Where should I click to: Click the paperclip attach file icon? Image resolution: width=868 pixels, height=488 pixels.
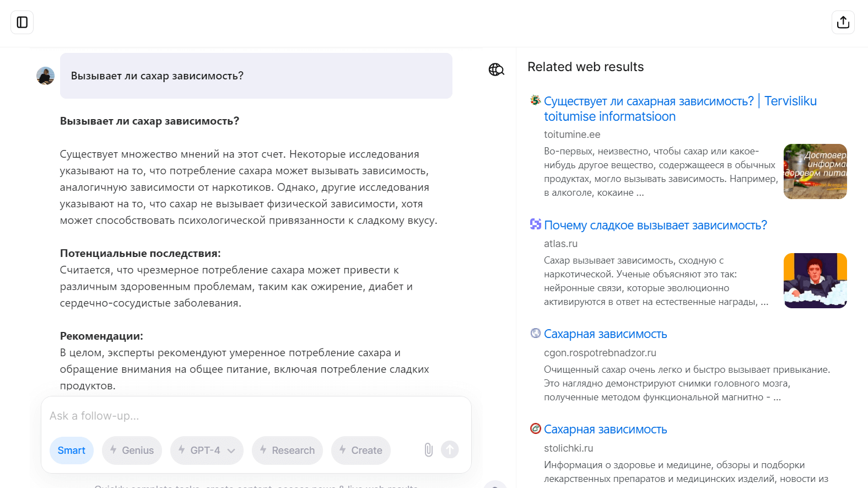(x=428, y=450)
